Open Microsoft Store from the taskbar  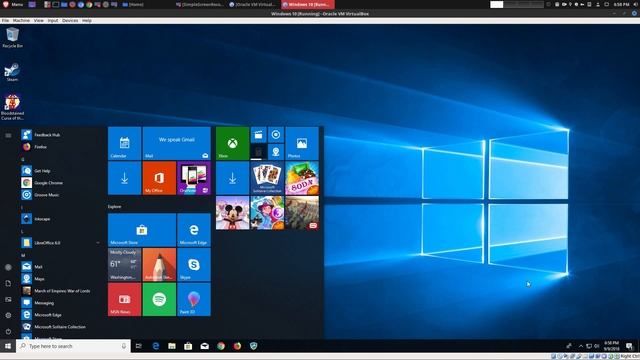coord(188,346)
